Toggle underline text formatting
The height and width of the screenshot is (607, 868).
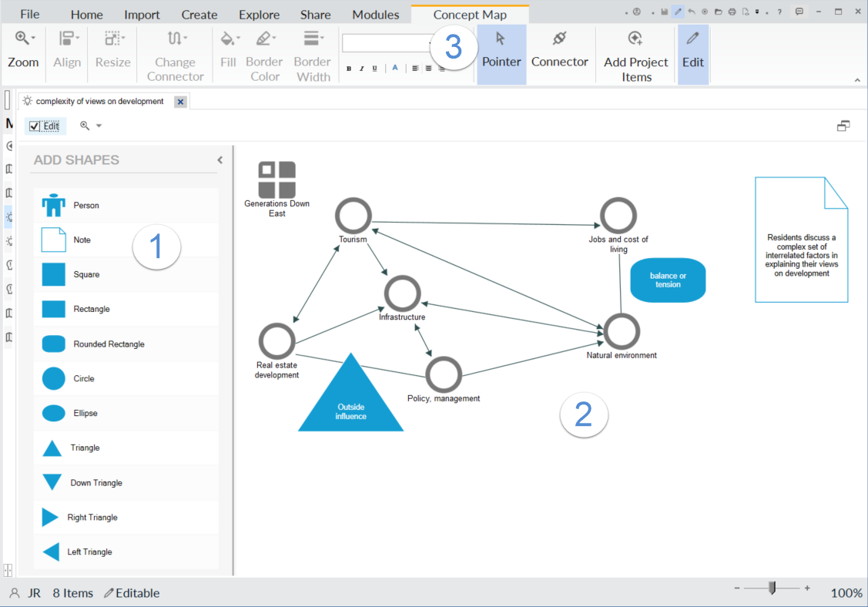coord(374,68)
